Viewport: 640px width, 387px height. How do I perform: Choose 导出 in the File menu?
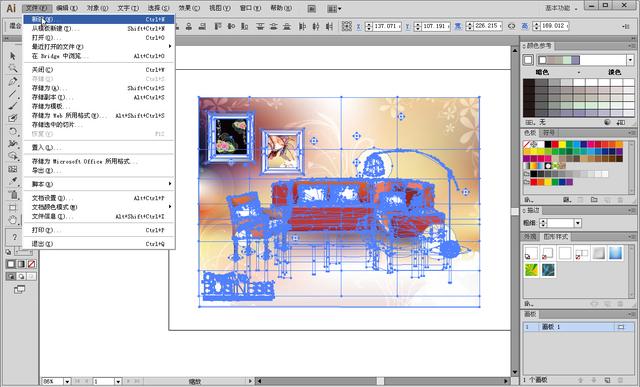99,171
